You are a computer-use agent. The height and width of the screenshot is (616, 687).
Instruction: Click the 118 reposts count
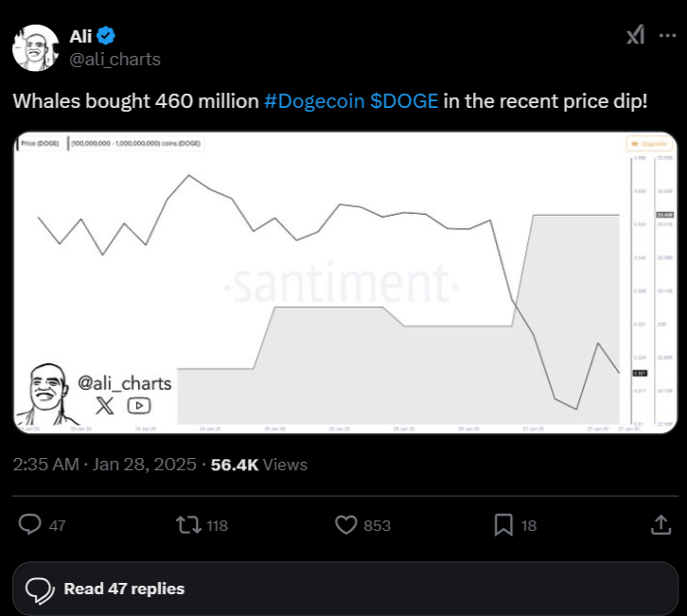[x=217, y=525]
